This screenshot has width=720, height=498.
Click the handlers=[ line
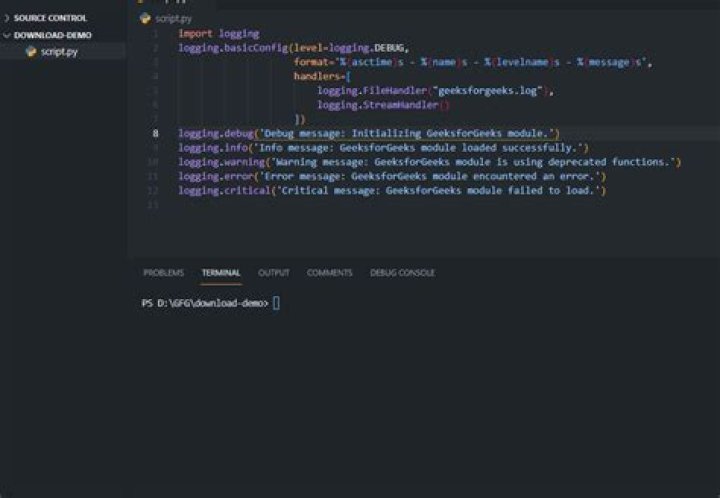click(322, 77)
